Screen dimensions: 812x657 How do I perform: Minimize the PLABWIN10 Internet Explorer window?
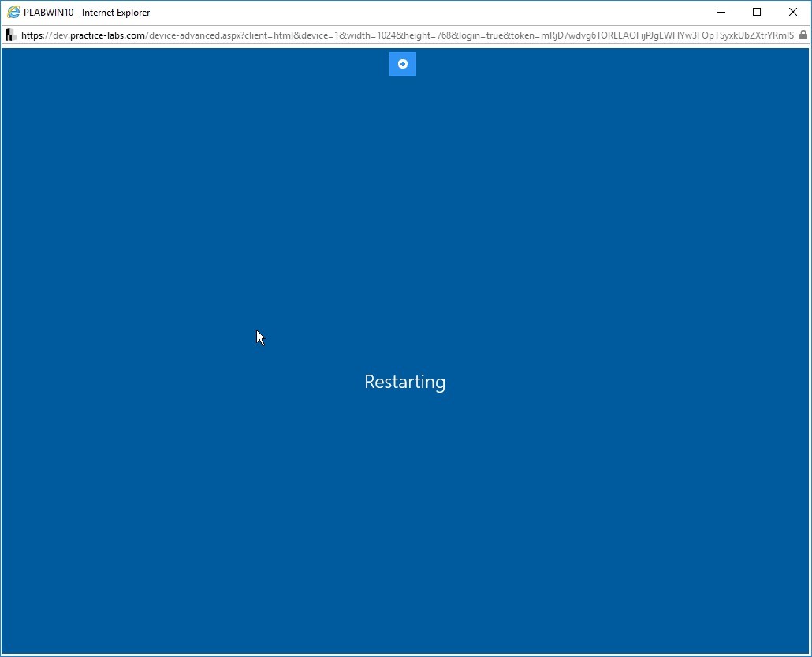point(721,12)
